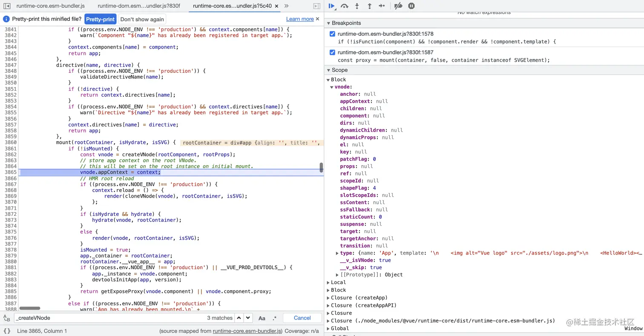Toggle regular expression search
The image size is (644, 336).
274,318
